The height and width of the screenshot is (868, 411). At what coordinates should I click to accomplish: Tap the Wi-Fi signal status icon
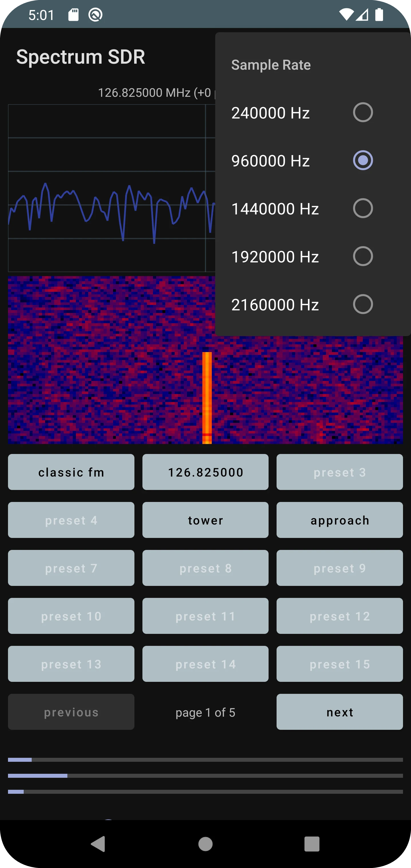coord(346,15)
